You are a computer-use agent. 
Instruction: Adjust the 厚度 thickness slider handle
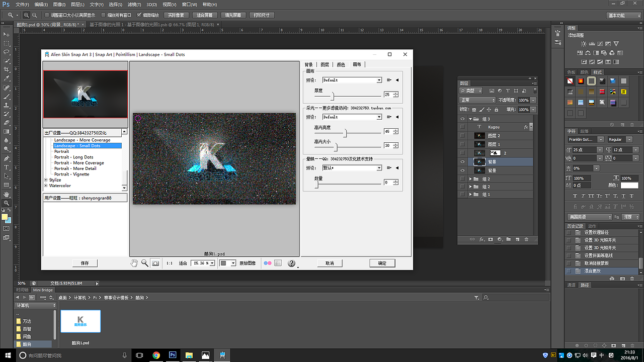[x=332, y=96]
